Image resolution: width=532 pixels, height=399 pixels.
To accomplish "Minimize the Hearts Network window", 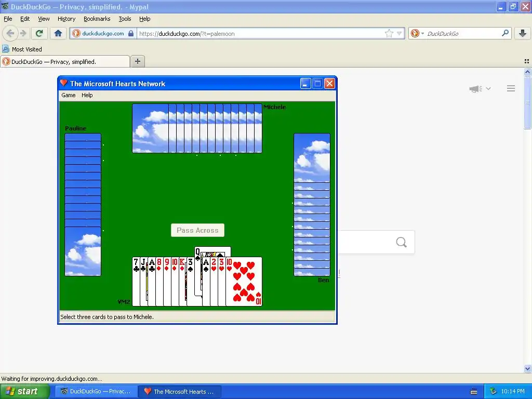I will (305, 84).
